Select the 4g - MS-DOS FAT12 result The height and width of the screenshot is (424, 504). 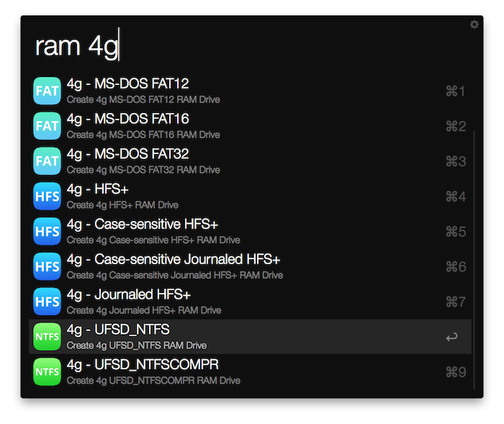pos(127,84)
